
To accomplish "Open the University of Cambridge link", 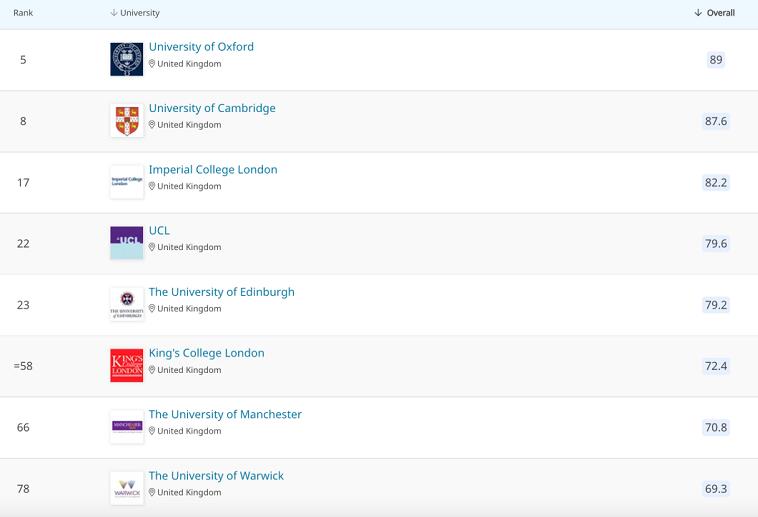I will click(x=212, y=108).
